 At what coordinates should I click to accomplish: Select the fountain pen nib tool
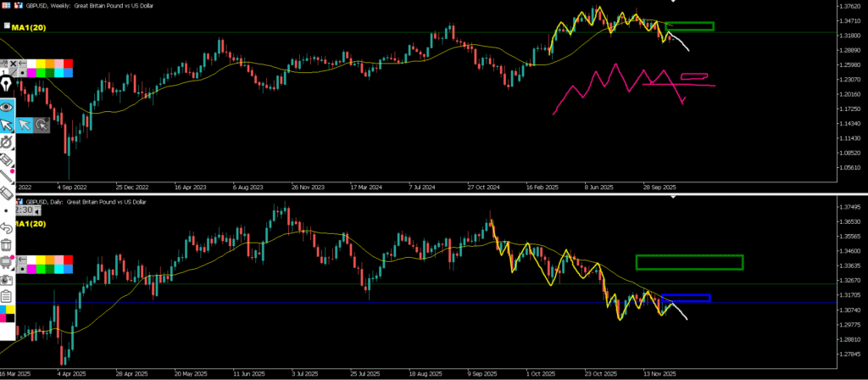coord(7,87)
